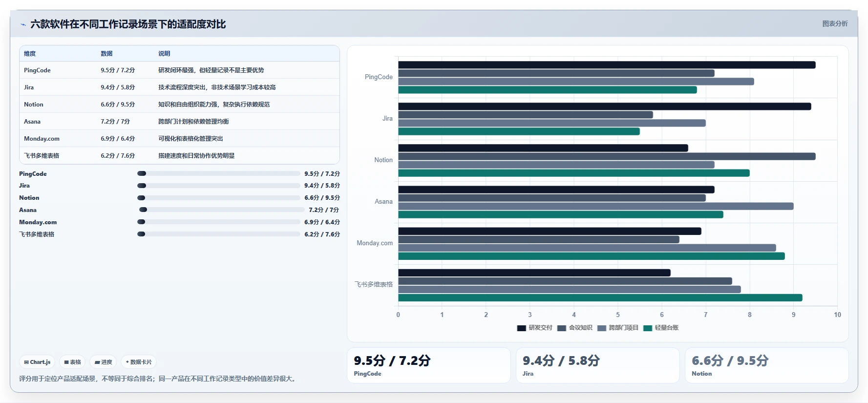Toggle the 轻量台账 legend swatch
The height and width of the screenshot is (403, 868).
point(648,328)
